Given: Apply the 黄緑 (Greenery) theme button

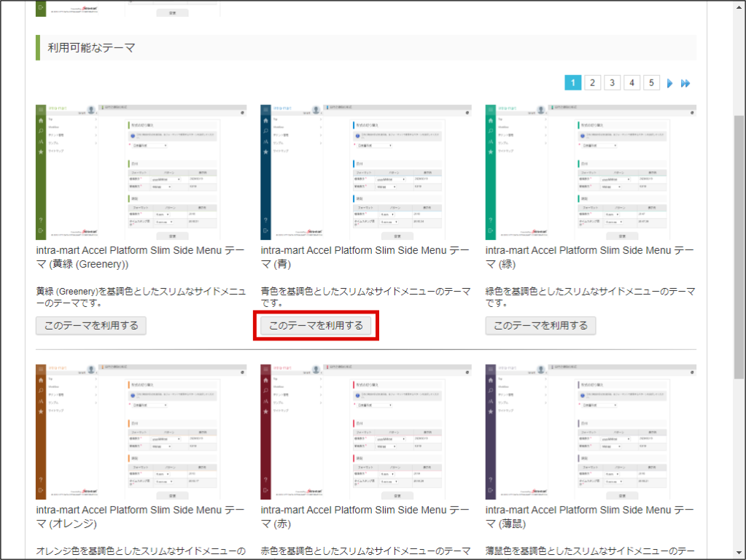Looking at the screenshot, I should click(x=91, y=325).
